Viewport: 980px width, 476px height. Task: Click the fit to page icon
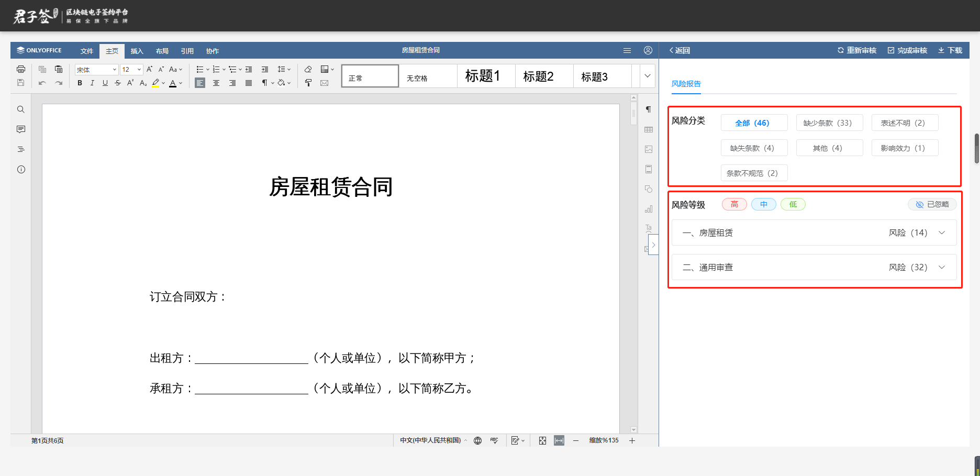pos(542,440)
